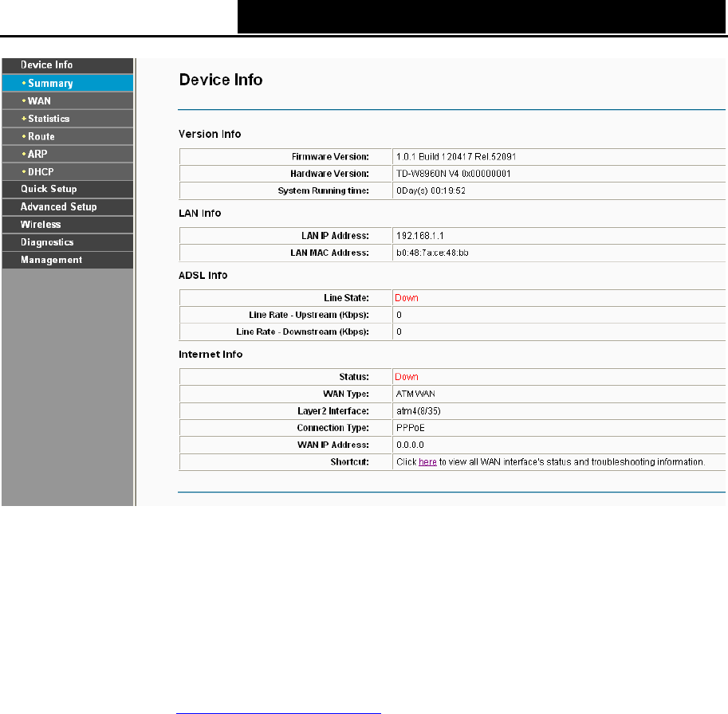Click the 'Line Rate - Downstream (Kbps):' label

click(x=302, y=331)
